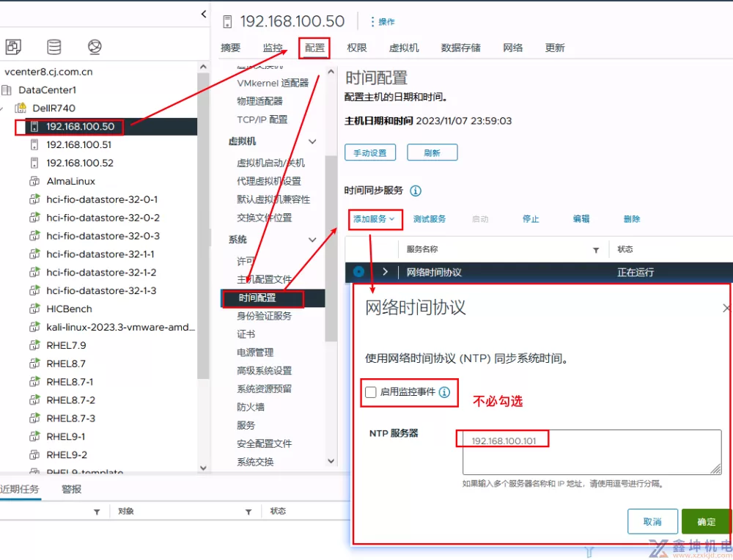Close the 网络时间协议 dialog
The width and height of the screenshot is (733, 560).
pyautogui.click(x=726, y=309)
